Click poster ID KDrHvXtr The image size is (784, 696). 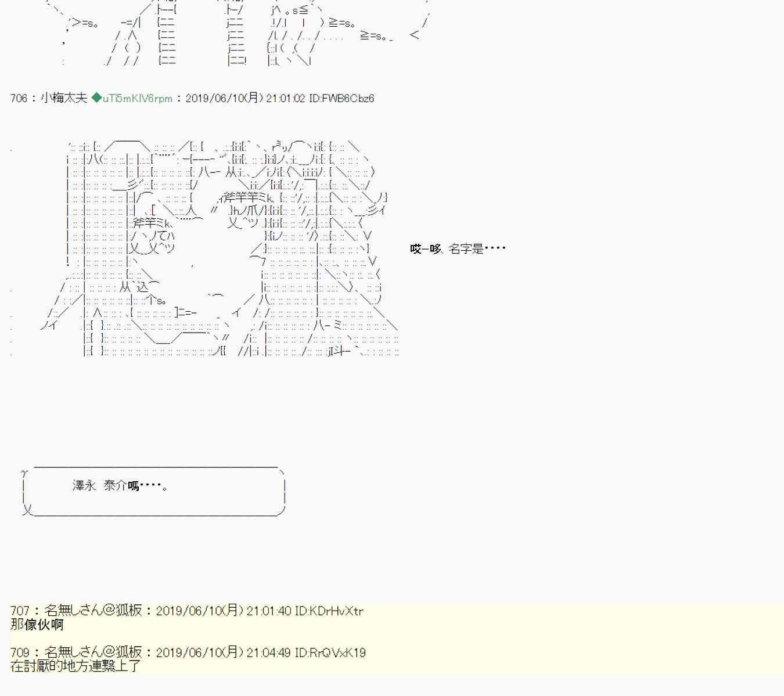click(x=329, y=611)
